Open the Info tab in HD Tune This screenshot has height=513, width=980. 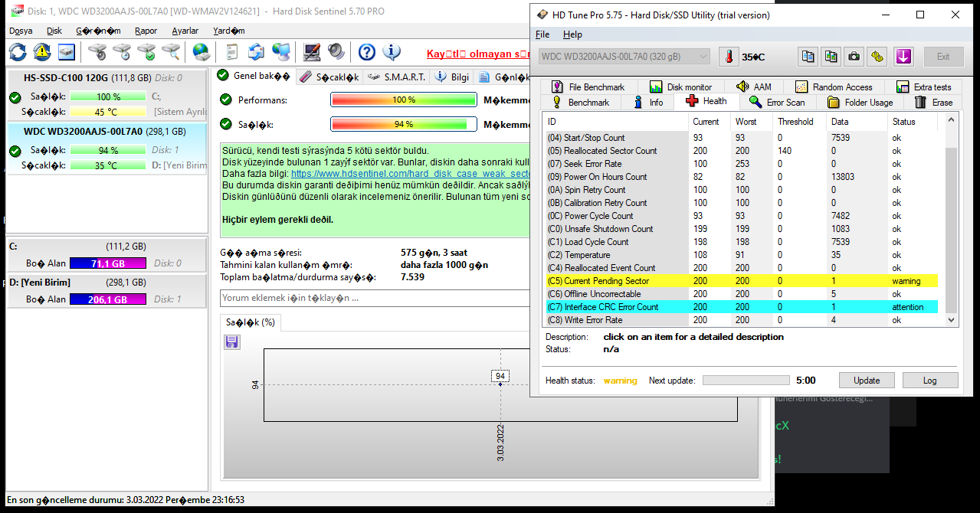(647, 102)
